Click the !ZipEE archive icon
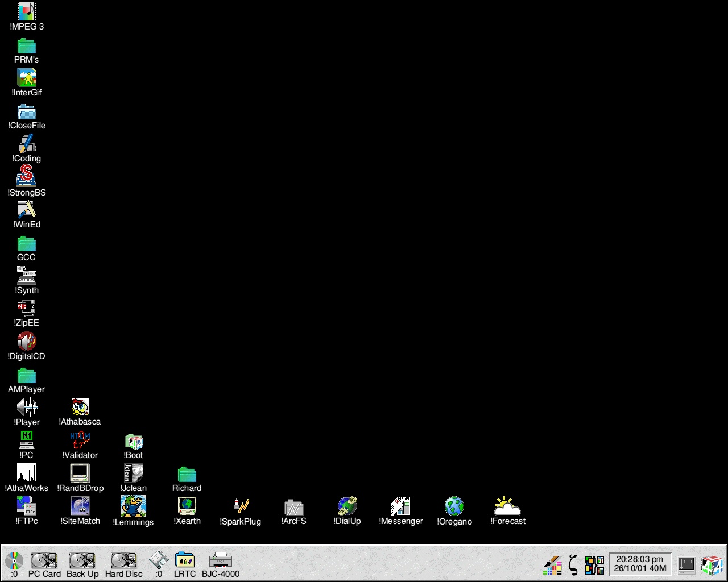This screenshot has width=728, height=582. (27, 313)
